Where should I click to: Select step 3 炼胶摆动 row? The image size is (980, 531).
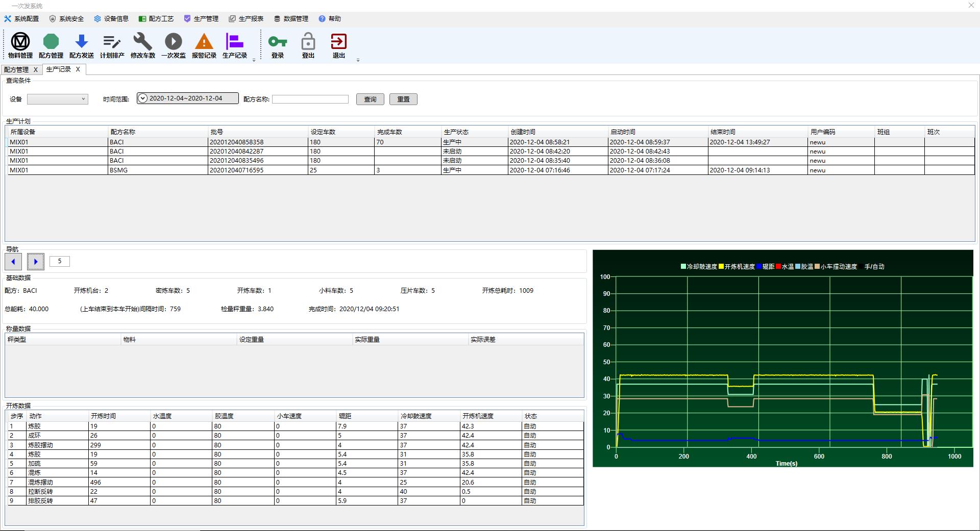(x=296, y=445)
